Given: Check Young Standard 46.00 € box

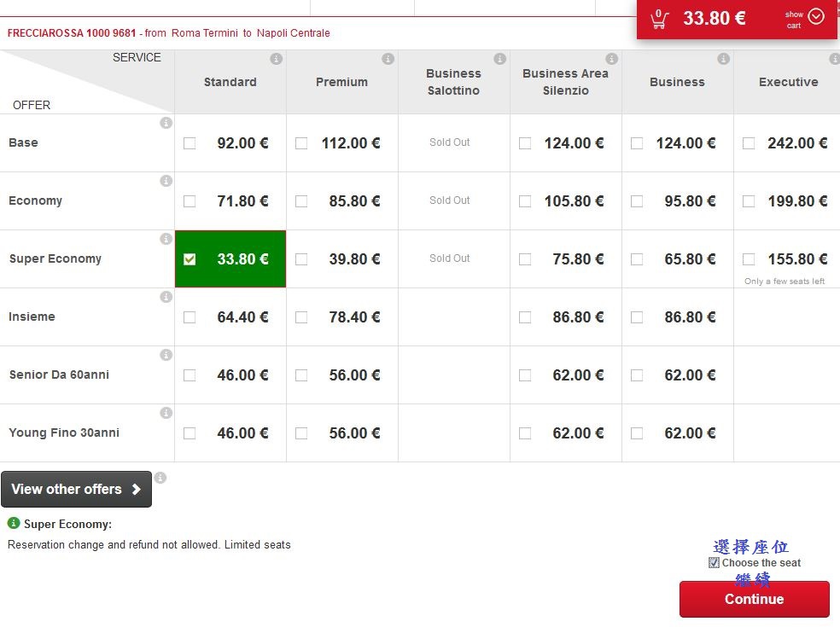Looking at the screenshot, I should point(190,433).
